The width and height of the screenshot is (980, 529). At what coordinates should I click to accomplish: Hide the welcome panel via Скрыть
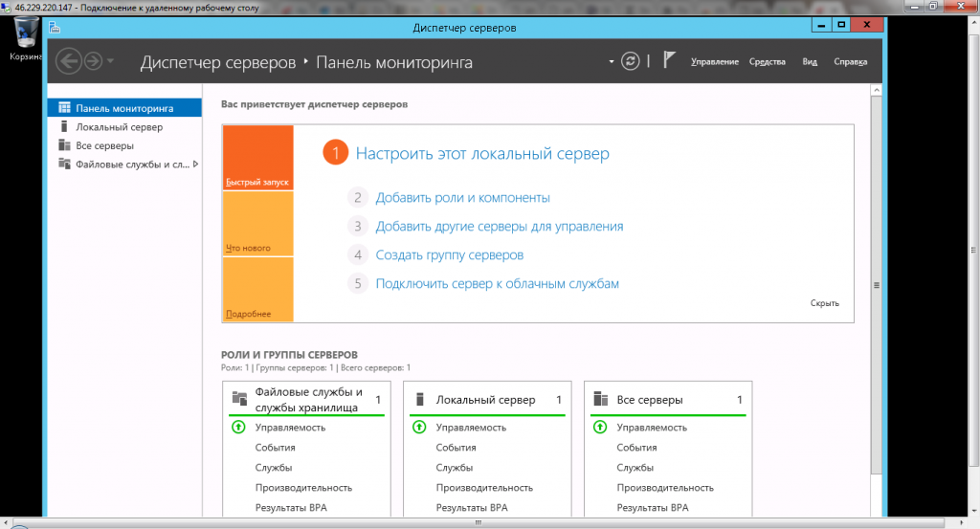[824, 303]
